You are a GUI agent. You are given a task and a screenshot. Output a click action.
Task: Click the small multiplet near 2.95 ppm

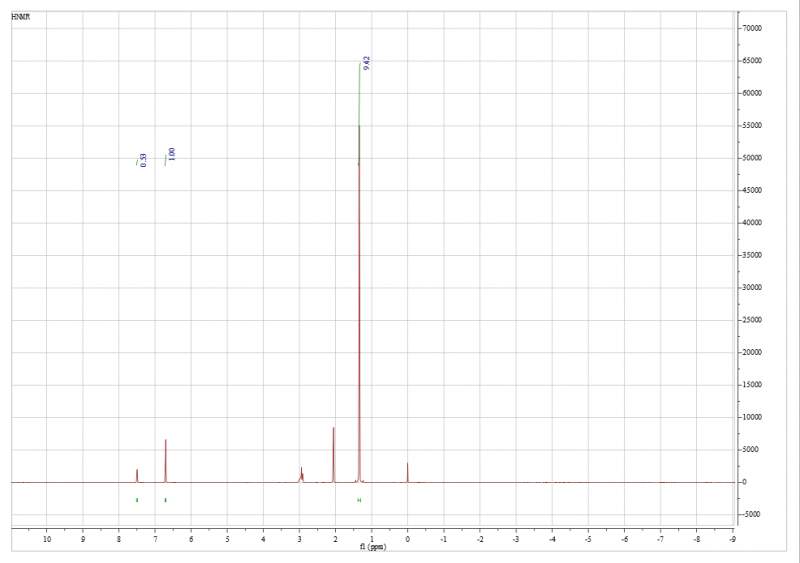(301, 475)
